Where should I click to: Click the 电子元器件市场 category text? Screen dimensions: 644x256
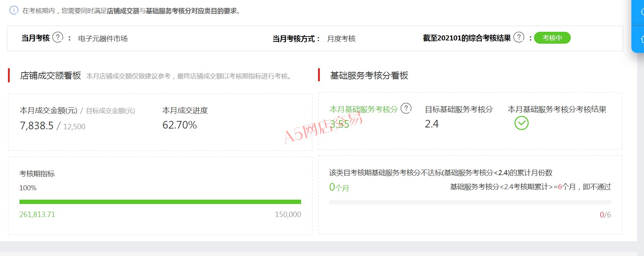tap(103, 39)
